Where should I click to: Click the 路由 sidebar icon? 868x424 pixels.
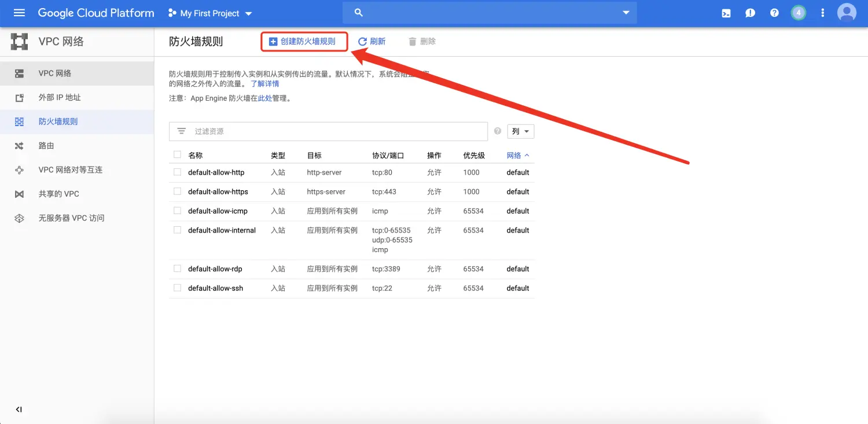click(19, 146)
